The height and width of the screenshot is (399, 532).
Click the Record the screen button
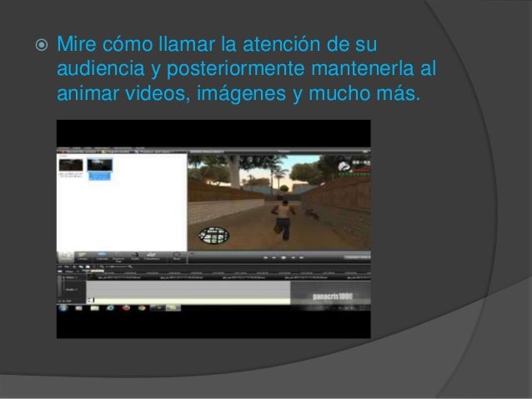pos(78,152)
